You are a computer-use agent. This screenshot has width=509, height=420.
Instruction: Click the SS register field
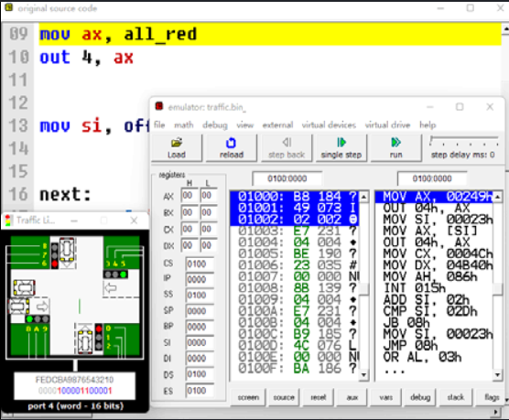(x=200, y=295)
